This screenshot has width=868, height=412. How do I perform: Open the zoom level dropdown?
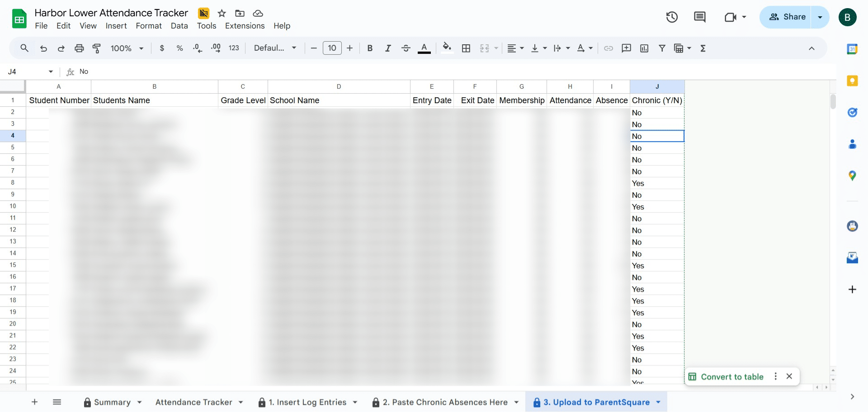(x=127, y=48)
